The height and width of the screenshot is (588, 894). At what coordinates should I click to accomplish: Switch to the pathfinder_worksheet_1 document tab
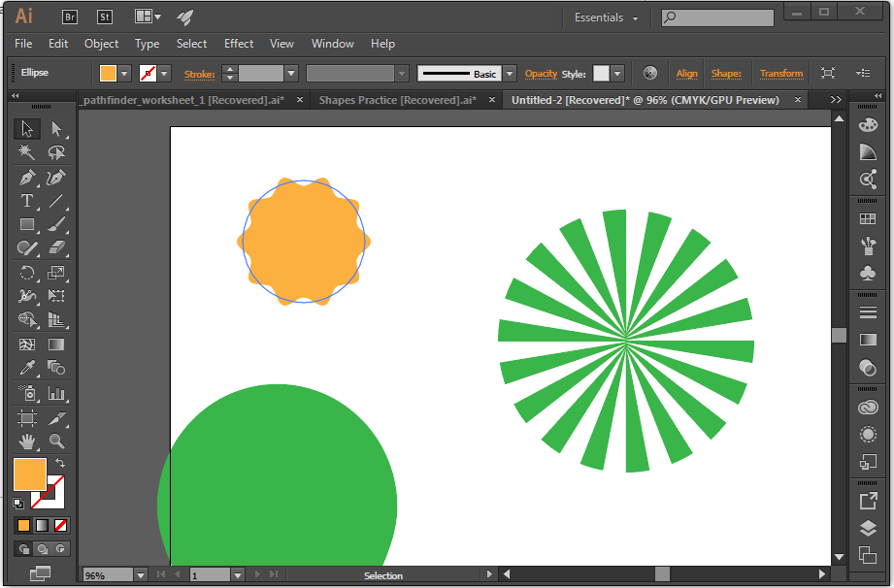click(182, 100)
